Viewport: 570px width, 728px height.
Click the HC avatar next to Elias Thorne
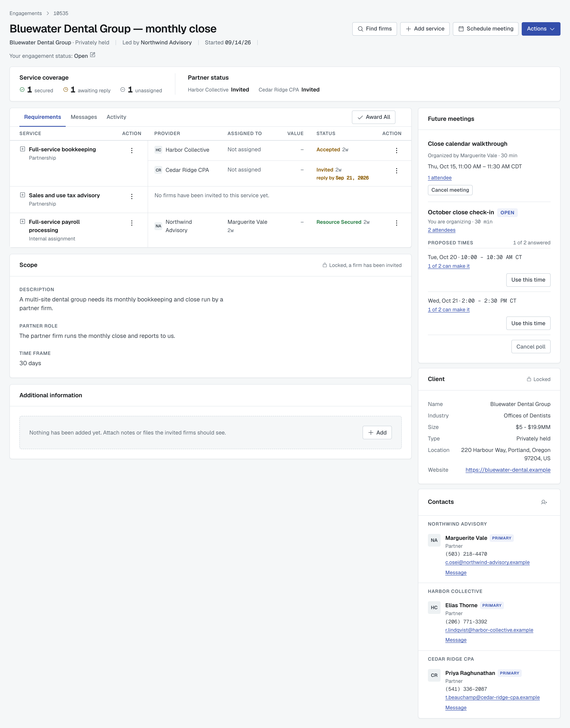coord(434,608)
